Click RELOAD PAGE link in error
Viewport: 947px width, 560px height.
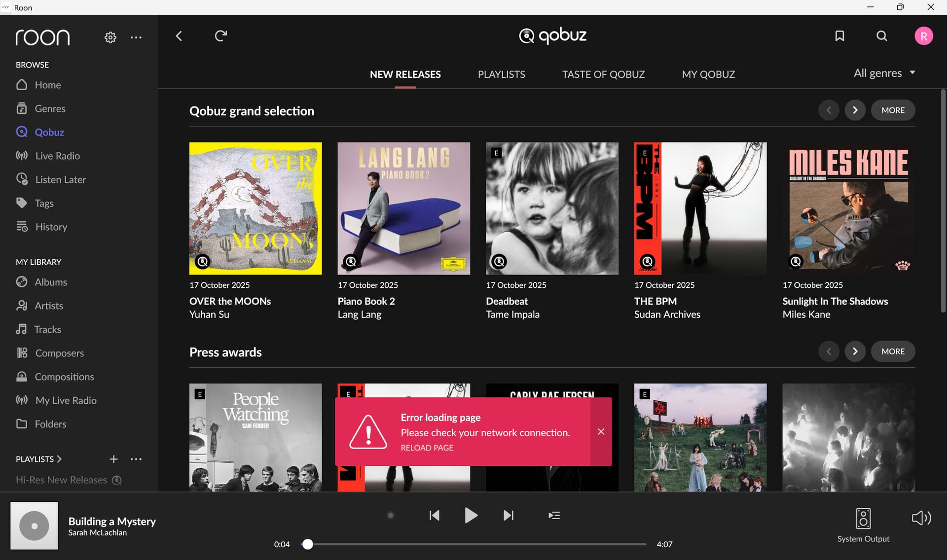[427, 448]
